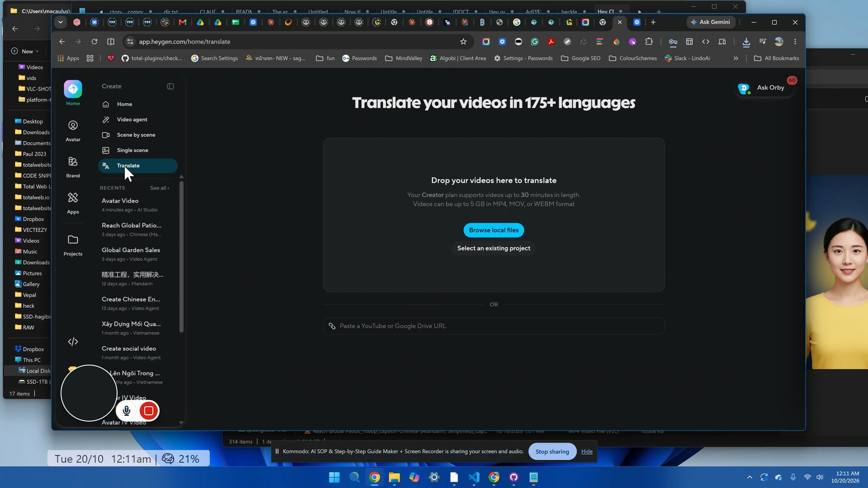Image resolution: width=868 pixels, height=488 pixels.
Task: Open the All Bookmarks folder
Action: click(x=776, y=59)
